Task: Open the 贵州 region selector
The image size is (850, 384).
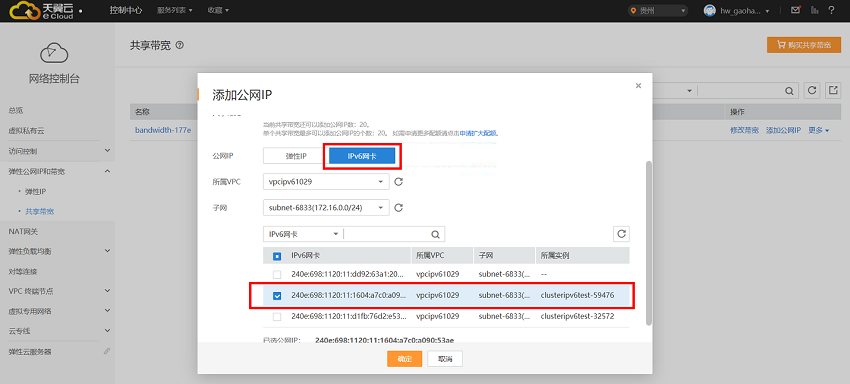Action: (658, 10)
